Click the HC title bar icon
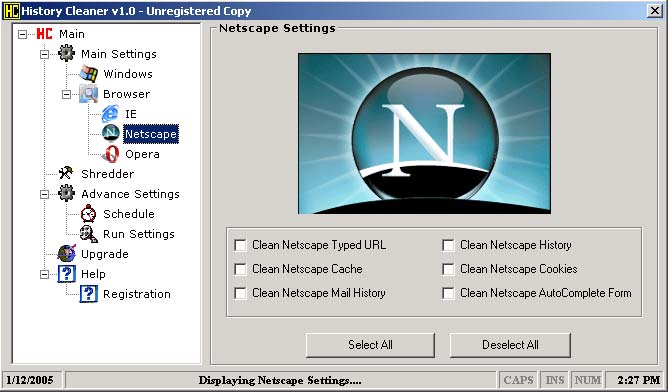 click(11, 11)
